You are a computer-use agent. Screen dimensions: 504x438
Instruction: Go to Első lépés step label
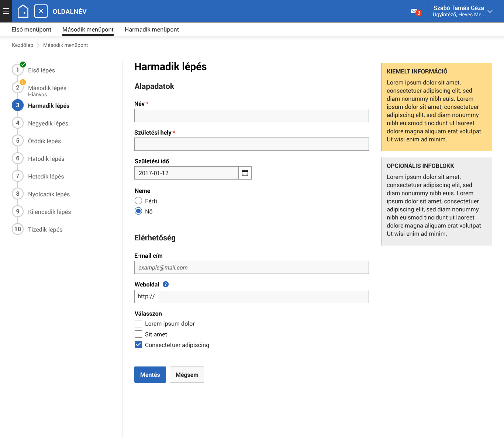[41, 70]
